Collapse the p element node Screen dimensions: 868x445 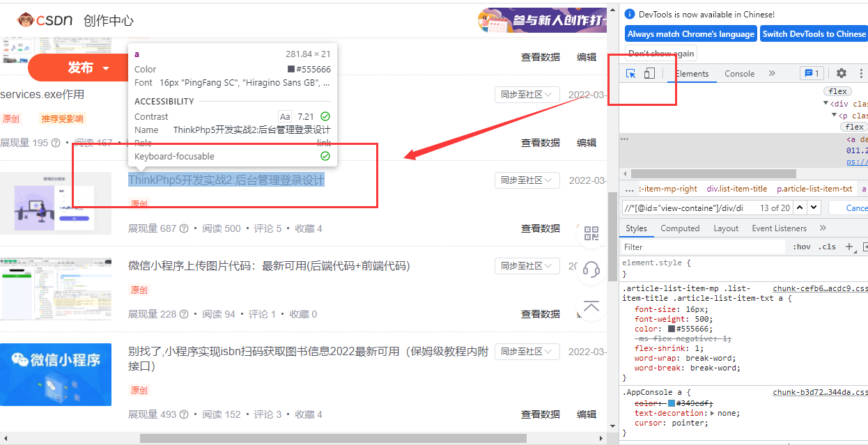[x=833, y=116]
